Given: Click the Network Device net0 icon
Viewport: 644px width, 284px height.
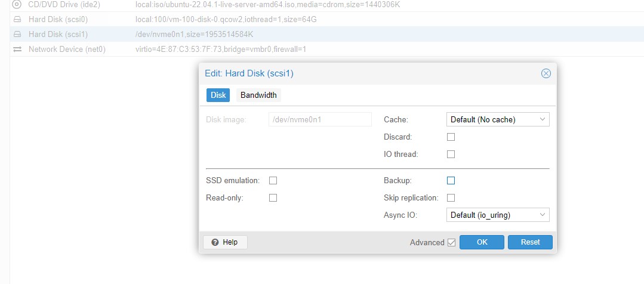Looking at the screenshot, I should click(17, 49).
